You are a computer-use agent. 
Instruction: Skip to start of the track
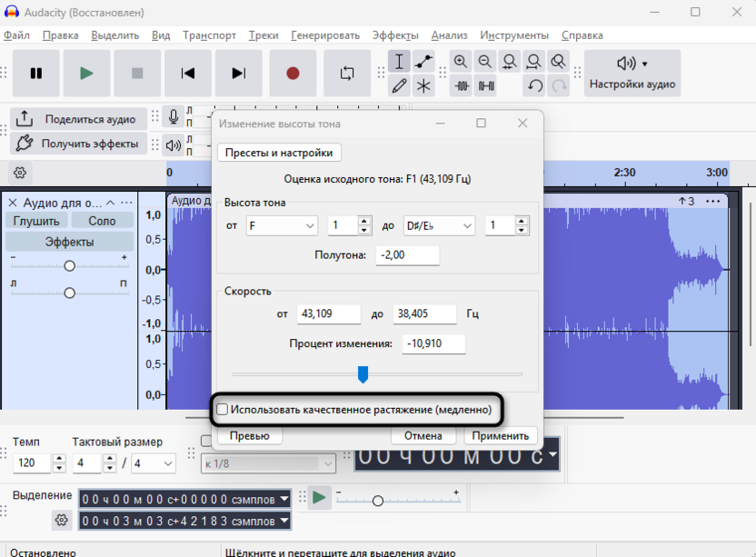pos(188,74)
